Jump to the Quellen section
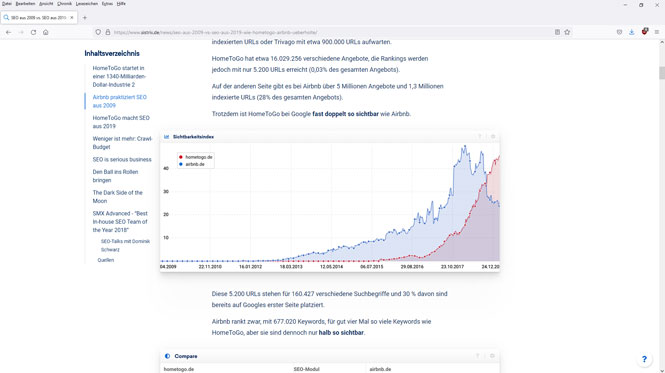 (x=106, y=260)
